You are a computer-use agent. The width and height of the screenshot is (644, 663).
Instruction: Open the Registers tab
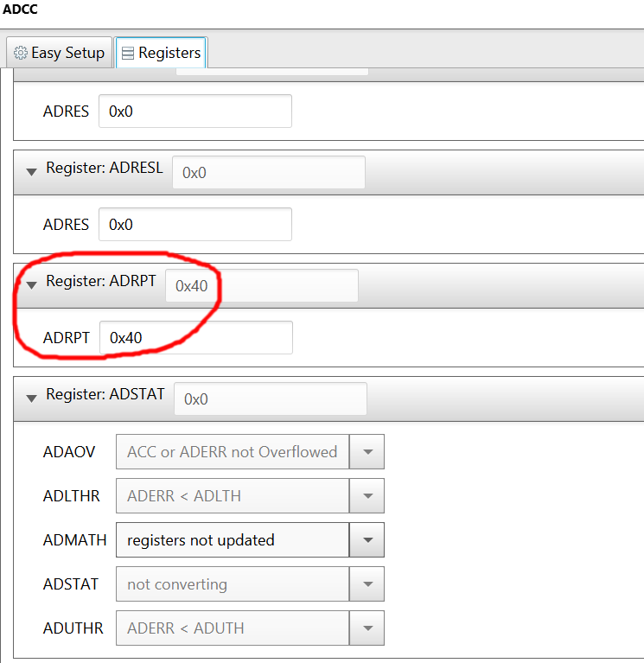pyautogui.click(x=161, y=53)
